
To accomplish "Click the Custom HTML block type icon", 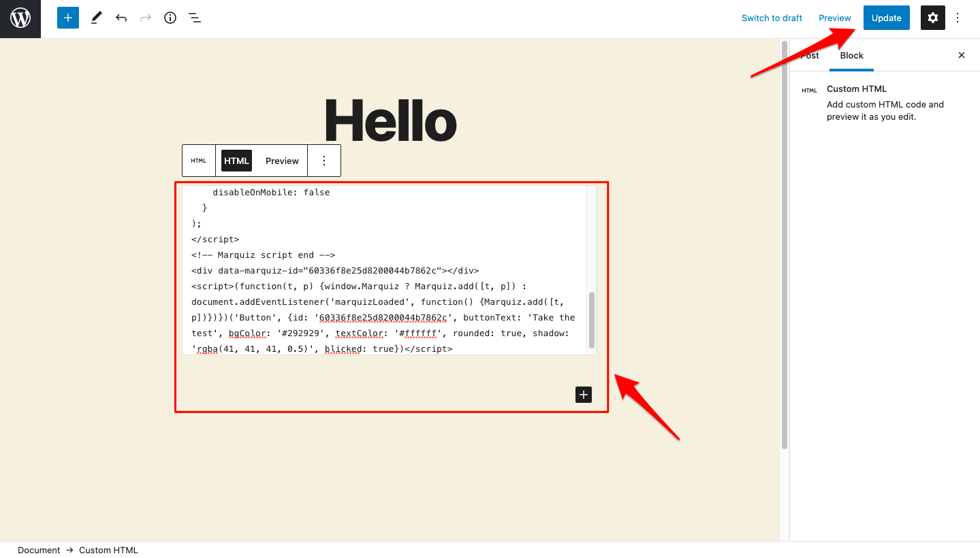I will (199, 161).
